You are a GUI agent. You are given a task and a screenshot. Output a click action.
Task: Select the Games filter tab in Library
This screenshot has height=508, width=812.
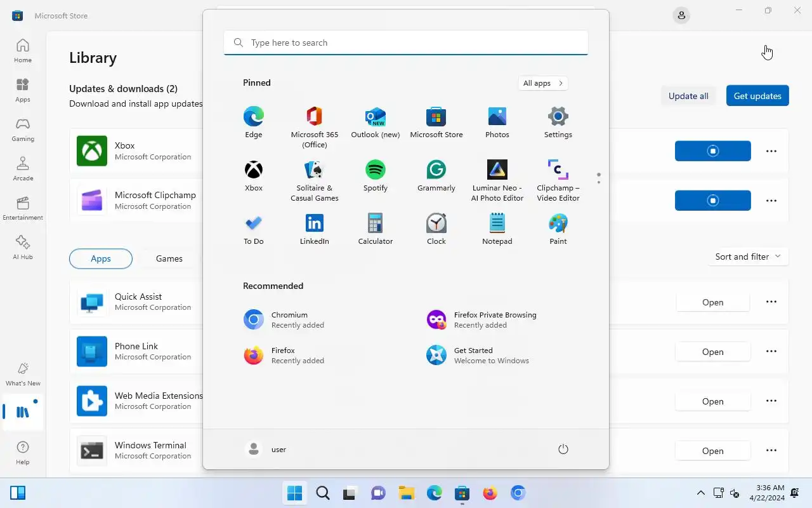click(x=169, y=258)
